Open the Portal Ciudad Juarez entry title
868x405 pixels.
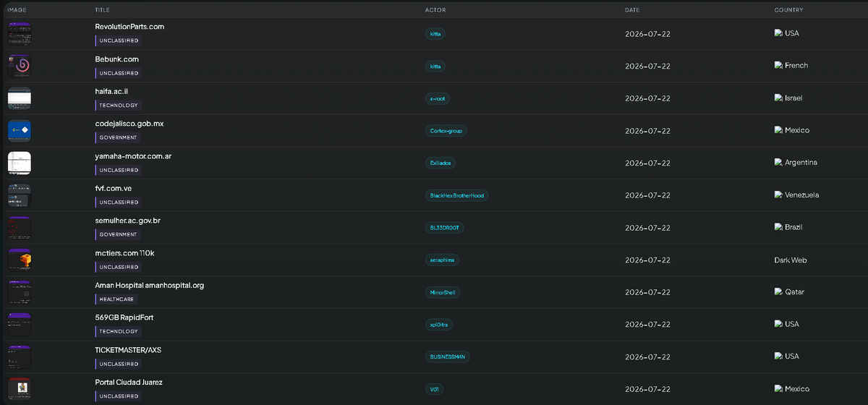[129, 382]
